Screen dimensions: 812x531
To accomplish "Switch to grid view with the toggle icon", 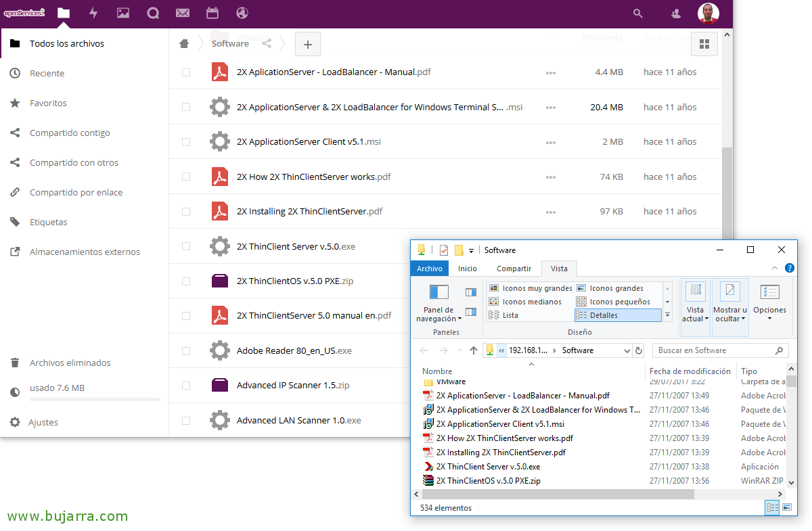I will click(704, 44).
